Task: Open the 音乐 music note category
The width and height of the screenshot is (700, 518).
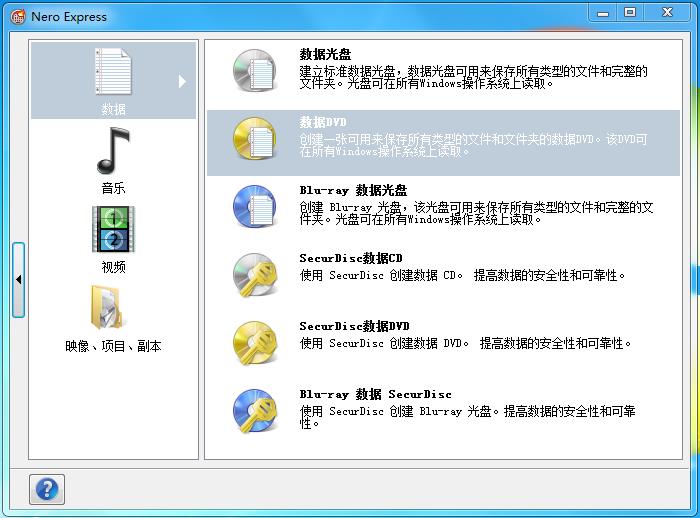Action: coord(113,150)
